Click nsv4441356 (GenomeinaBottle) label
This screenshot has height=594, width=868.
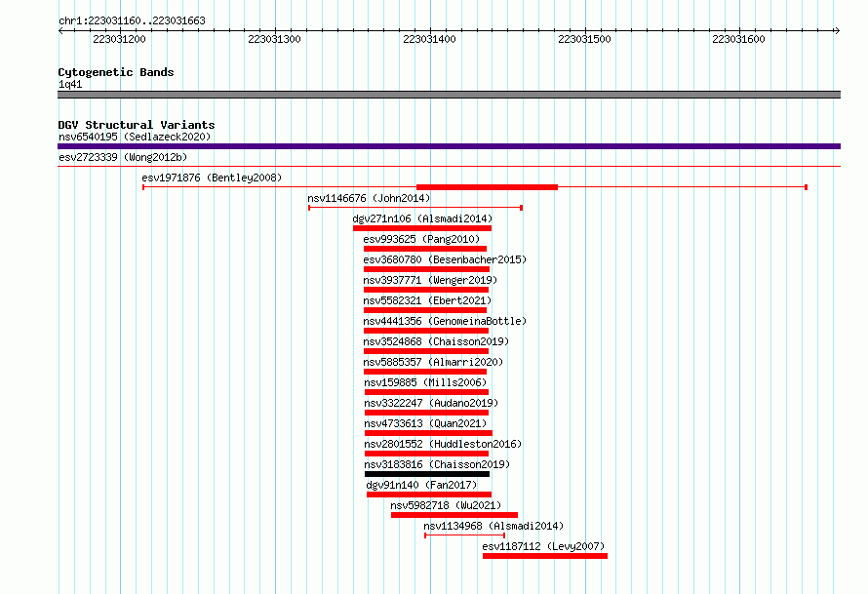tap(445, 321)
